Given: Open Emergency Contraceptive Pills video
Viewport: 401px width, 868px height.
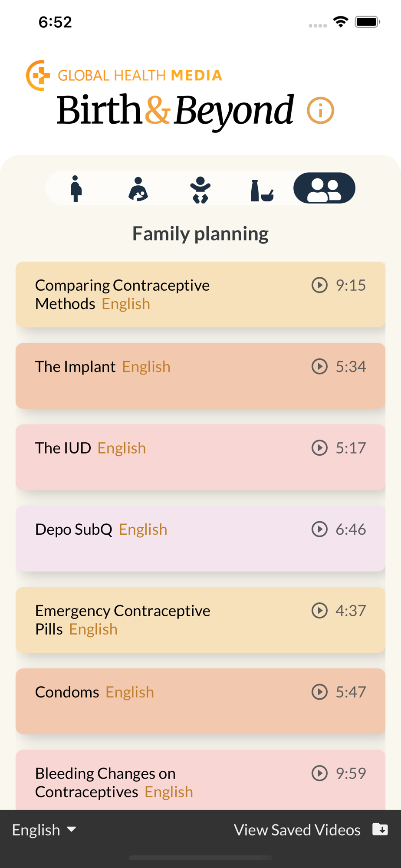Looking at the screenshot, I should point(200,620).
